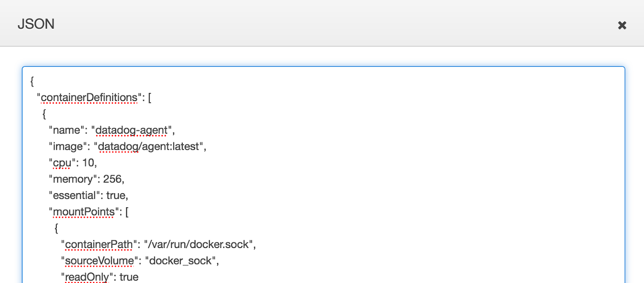
Task: Place cursor on the mountPoints key
Action: click(84, 212)
